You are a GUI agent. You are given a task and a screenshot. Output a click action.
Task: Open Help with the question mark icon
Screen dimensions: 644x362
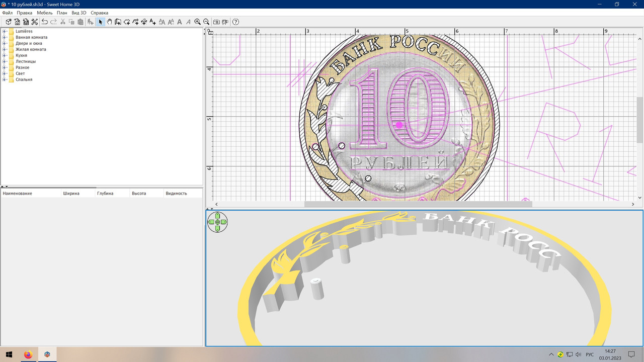[x=235, y=22]
